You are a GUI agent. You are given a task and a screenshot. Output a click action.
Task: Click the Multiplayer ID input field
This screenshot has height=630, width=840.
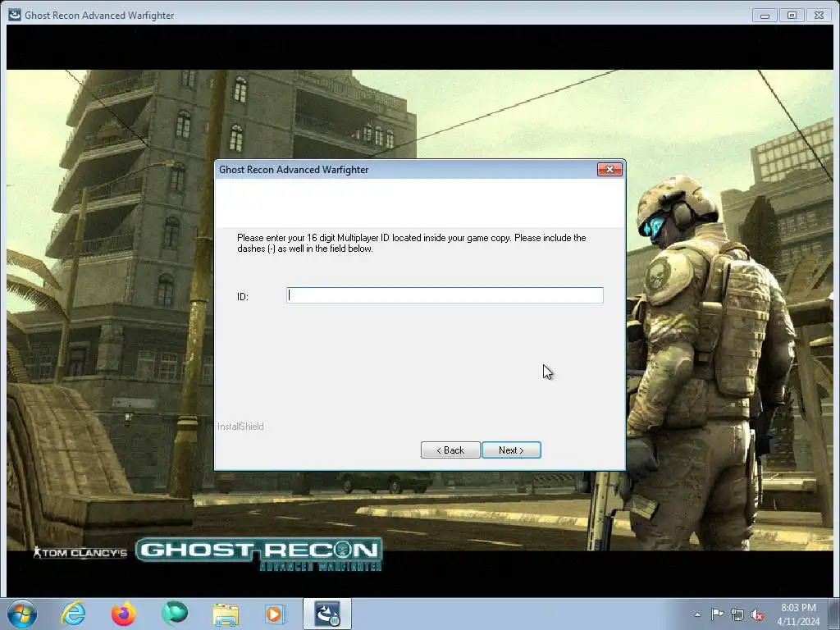tap(445, 295)
